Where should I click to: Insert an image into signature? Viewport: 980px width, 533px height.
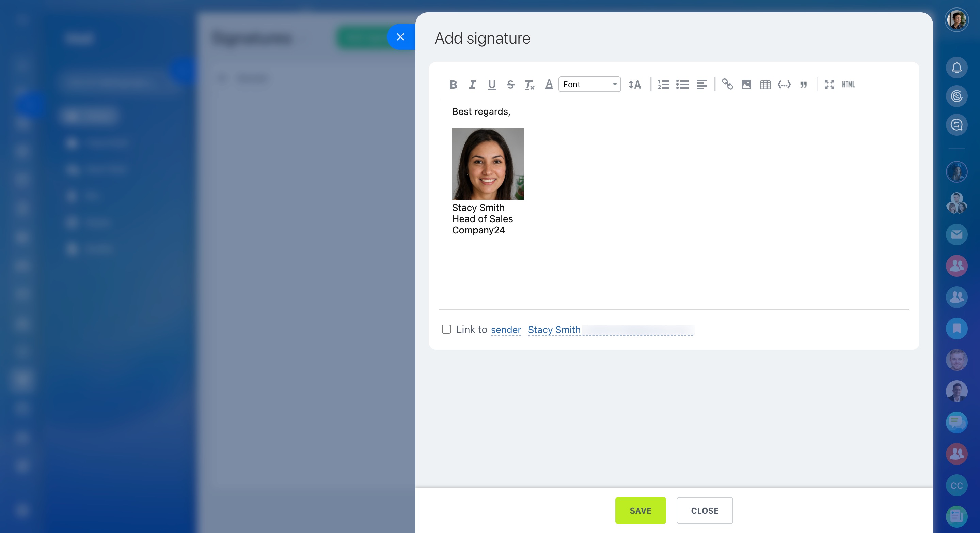746,85
